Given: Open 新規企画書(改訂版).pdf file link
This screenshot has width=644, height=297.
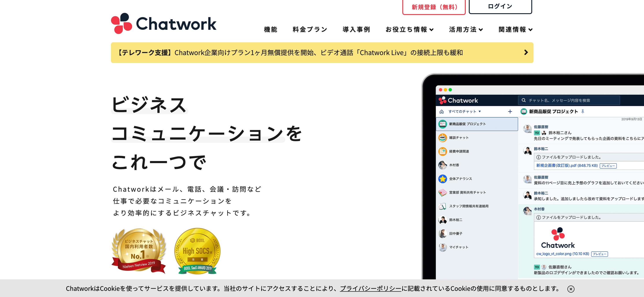Looking at the screenshot, I should (x=567, y=166).
